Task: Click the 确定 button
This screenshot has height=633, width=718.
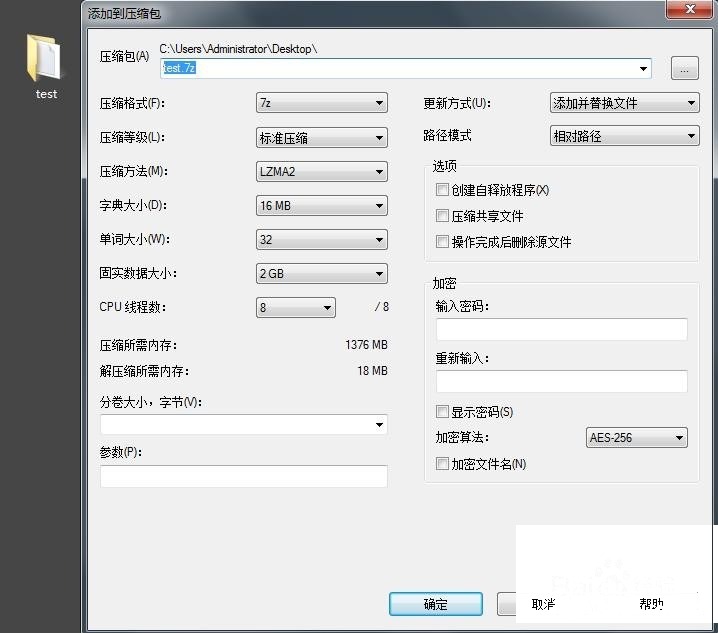Action: point(435,604)
